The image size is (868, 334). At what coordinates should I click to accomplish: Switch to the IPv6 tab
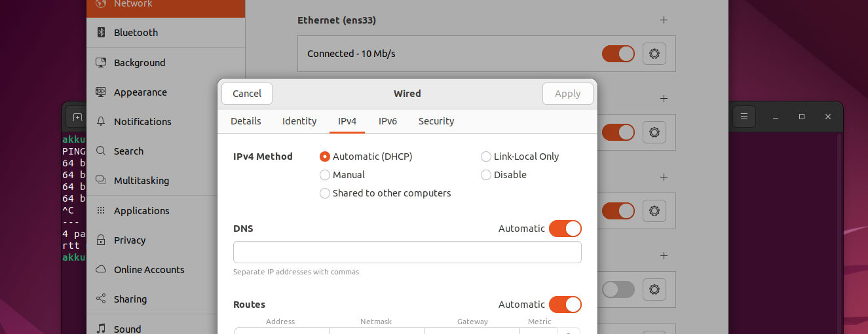pyautogui.click(x=388, y=121)
